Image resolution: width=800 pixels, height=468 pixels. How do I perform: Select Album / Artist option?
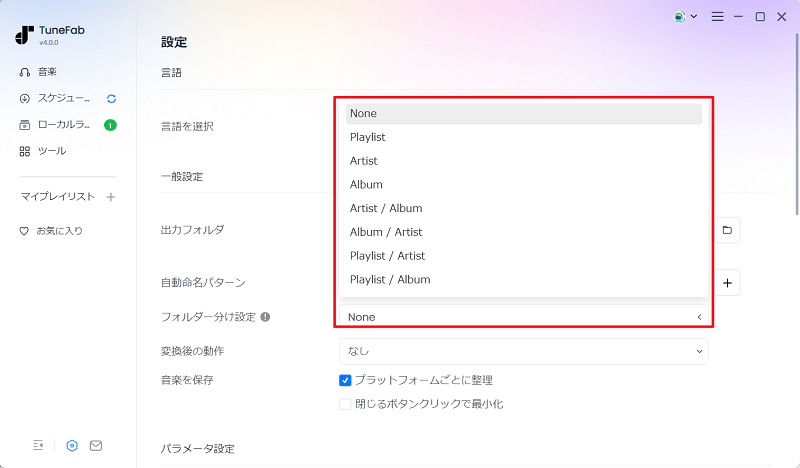coord(523,232)
